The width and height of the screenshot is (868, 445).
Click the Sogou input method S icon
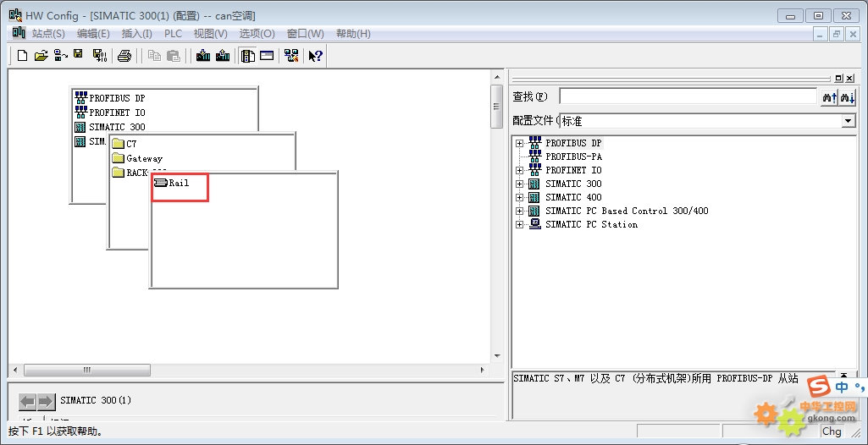click(818, 387)
